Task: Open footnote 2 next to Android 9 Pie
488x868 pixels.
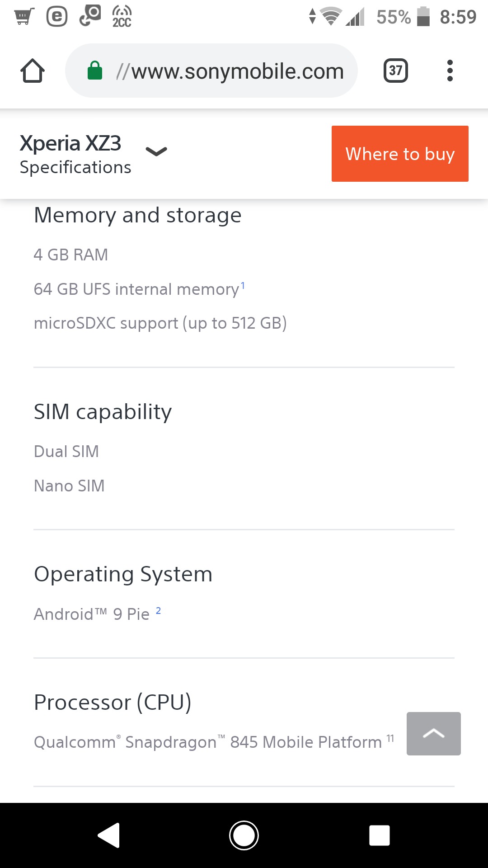Action: click(x=158, y=611)
